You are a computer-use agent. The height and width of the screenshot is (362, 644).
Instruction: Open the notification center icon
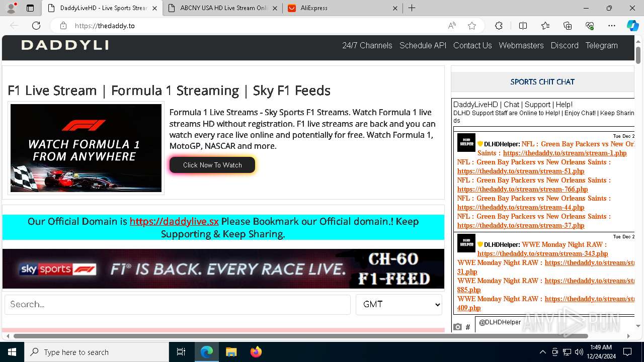click(x=627, y=352)
